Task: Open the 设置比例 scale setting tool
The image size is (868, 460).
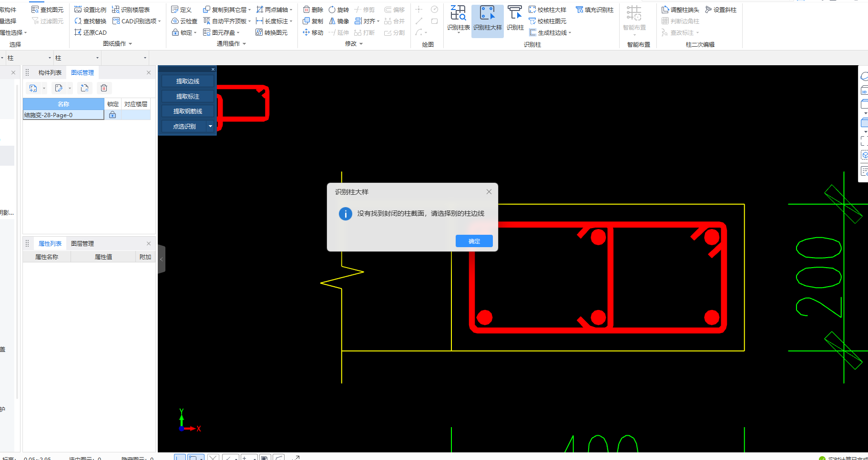Action: click(x=90, y=10)
